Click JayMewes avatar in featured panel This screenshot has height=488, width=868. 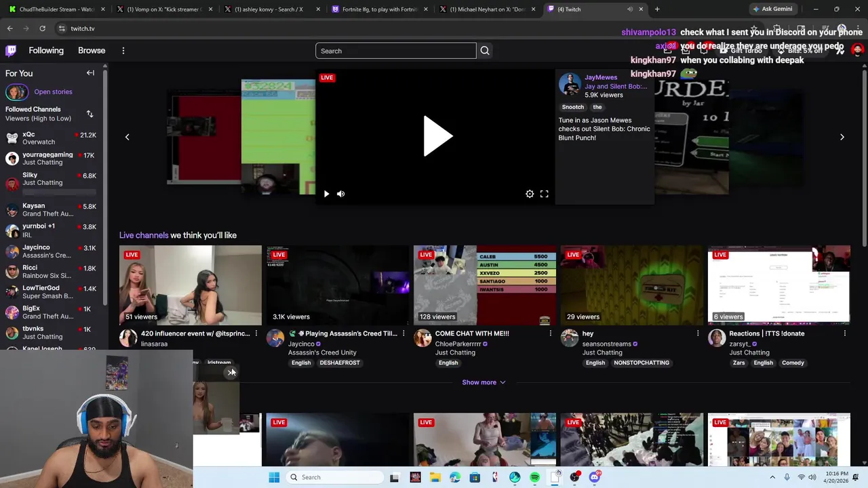pyautogui.click(x=570, y=85)
